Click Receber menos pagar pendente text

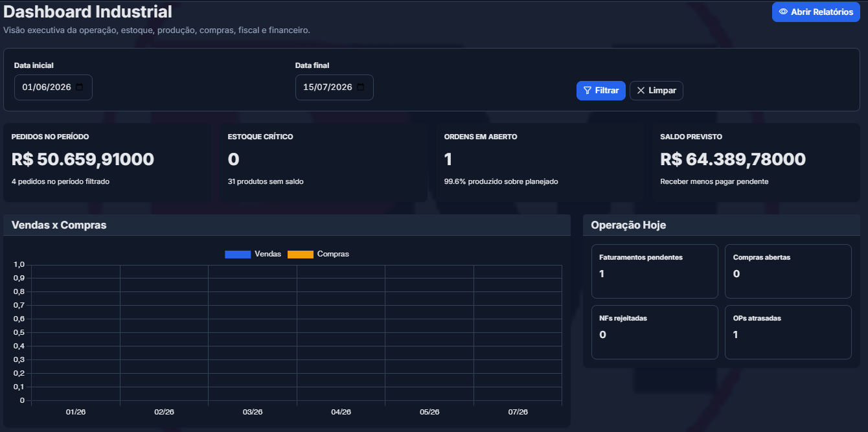[714, 181]
